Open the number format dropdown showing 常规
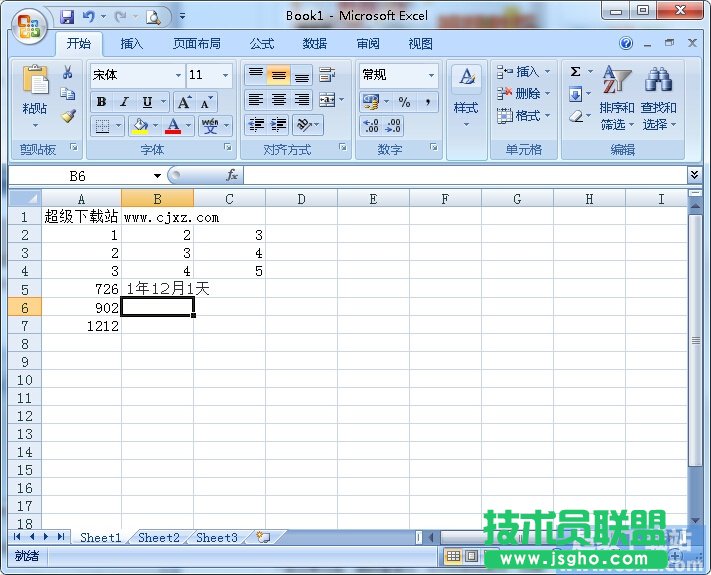The width and height of the screenshot is (711, 575). (432, 75)
